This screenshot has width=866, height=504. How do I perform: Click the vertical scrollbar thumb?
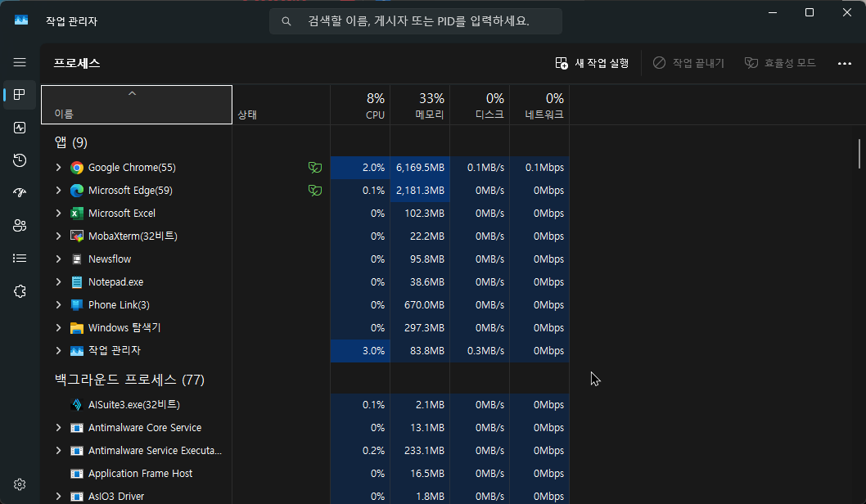click(x=859, y=154)
